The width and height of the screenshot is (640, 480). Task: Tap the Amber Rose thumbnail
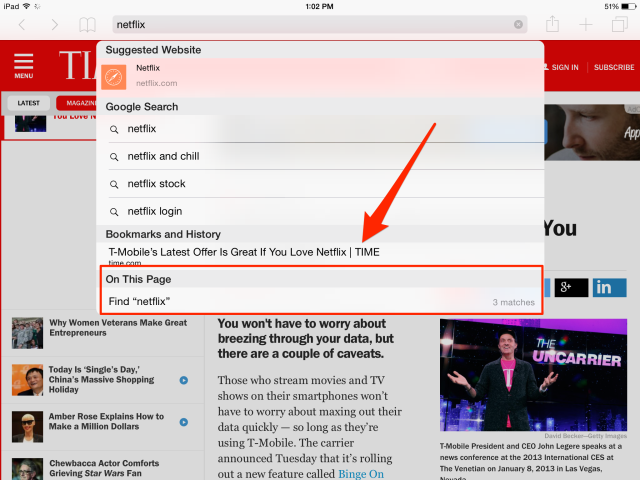coord(27,427)
